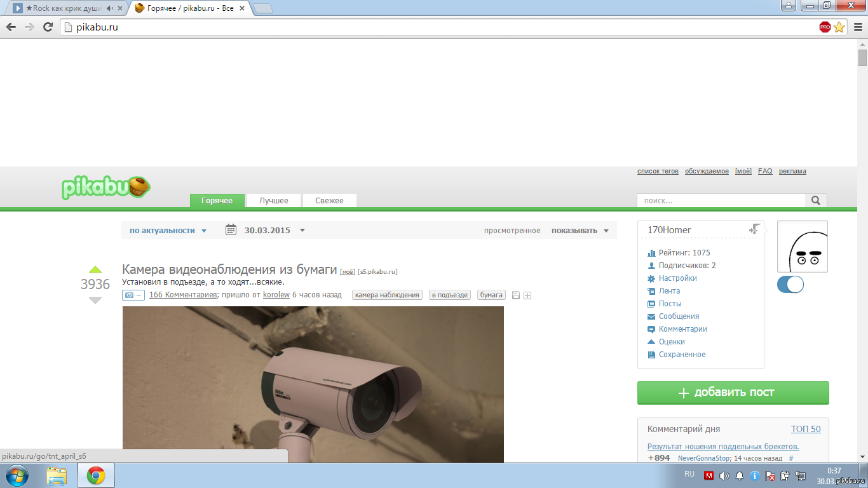Click the Pikabu logo

(x=106, y=187)
